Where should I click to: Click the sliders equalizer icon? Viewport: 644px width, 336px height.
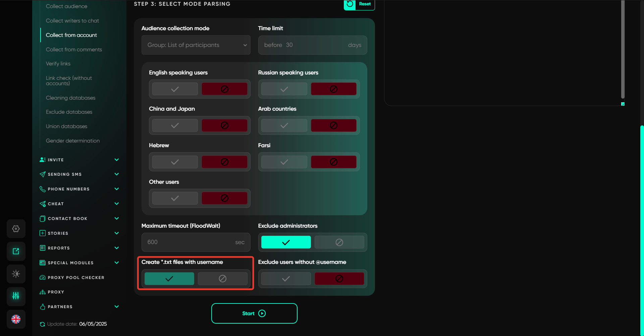pyautogui.click(x=16, y=296)
